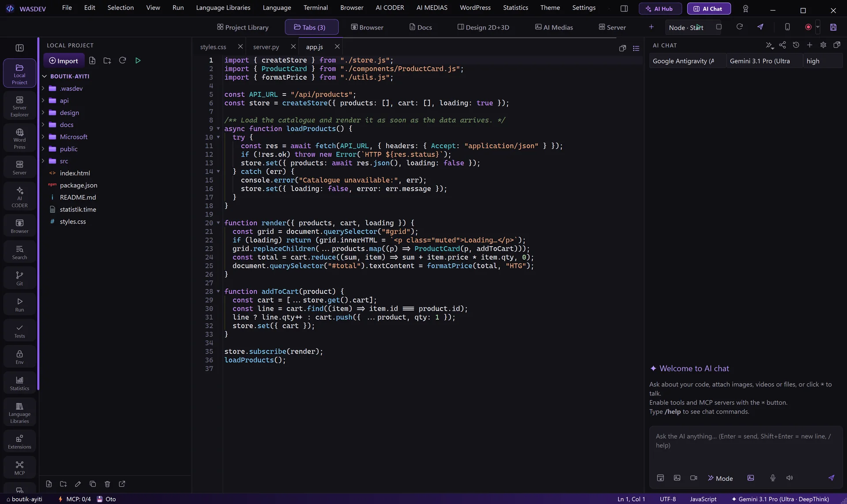The image size is (847, 504).
Task: Open the Run sidebar panel
Action: tap(19, 304)
